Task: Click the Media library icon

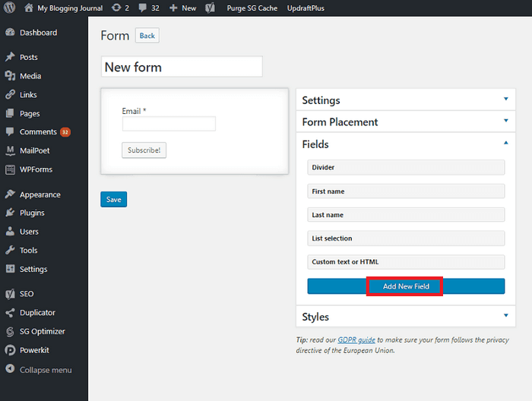Action: click(x=10, y=76)
